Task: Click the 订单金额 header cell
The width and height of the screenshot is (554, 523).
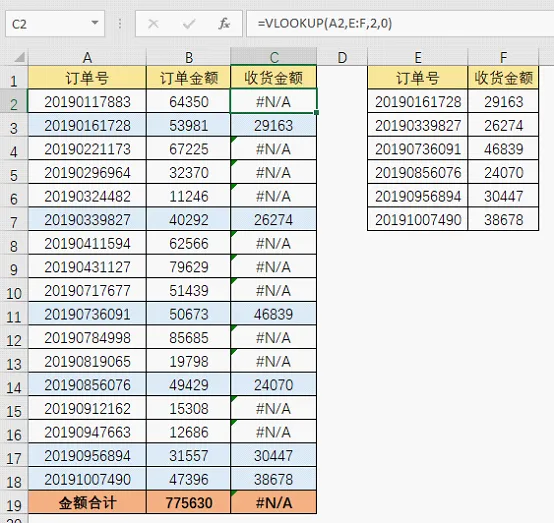Action: point(189,77)
